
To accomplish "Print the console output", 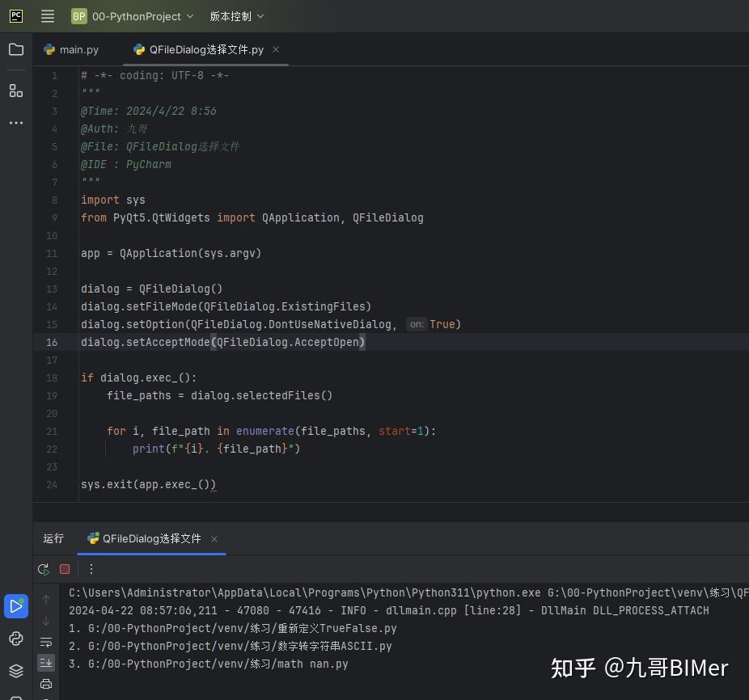I will click(46, 683).
